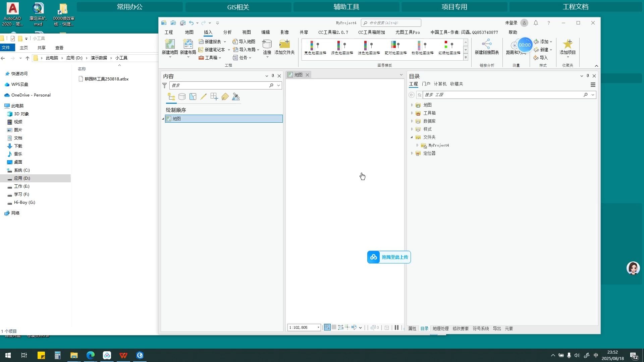Open the map scale 1:102,805 dropdown
Viewport: 644px width, 362px height.
pos(318,327)
